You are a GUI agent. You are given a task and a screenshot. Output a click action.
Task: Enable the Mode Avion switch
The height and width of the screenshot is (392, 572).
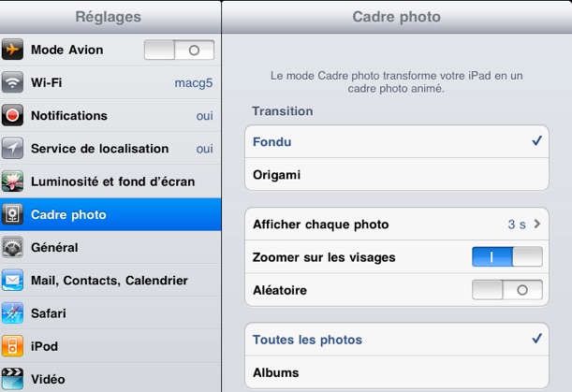point(179,50)
